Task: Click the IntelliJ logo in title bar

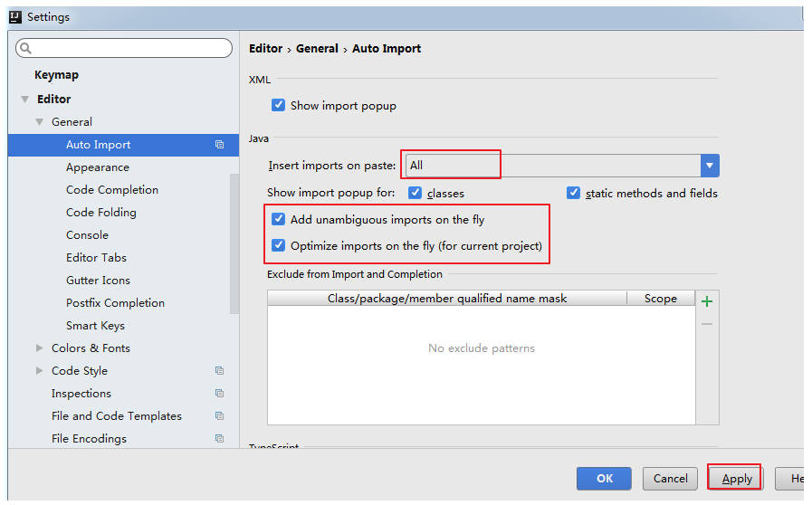Action: [15, 16]
